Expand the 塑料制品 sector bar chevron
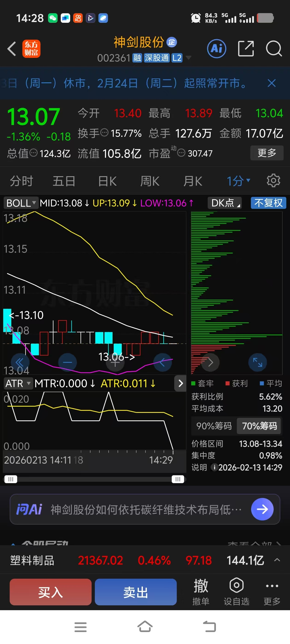Viewport: 290px width, 644px height. [277, 560]
